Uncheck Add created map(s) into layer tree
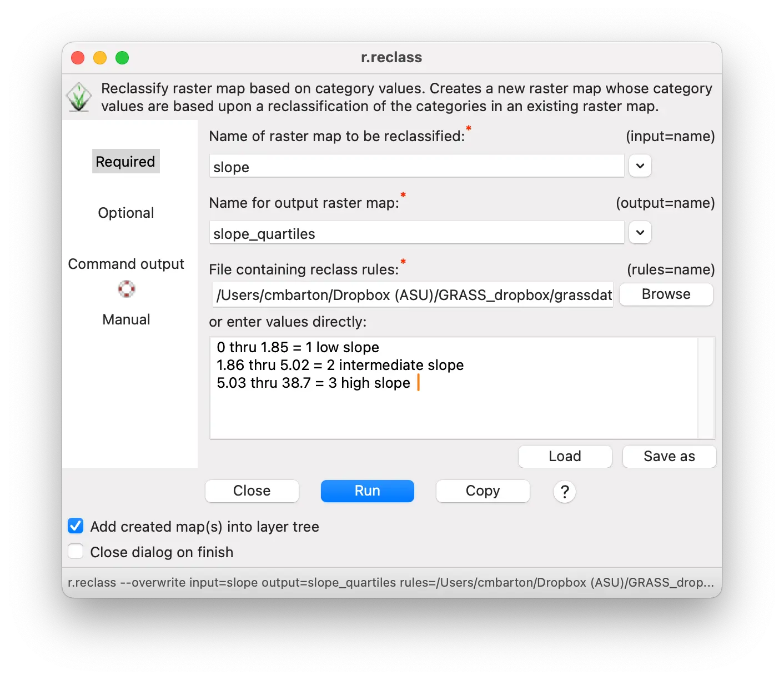 click(x=76, y=526)
